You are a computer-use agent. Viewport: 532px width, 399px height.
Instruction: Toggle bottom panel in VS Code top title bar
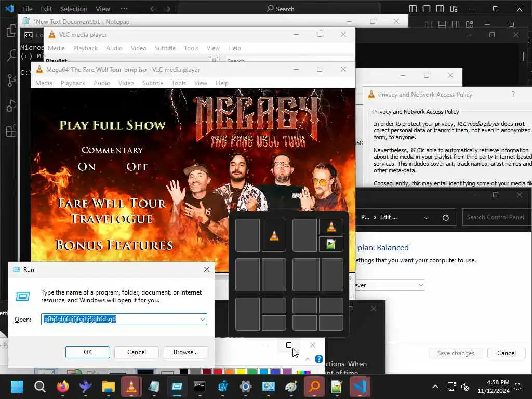[x=427, y=9]
